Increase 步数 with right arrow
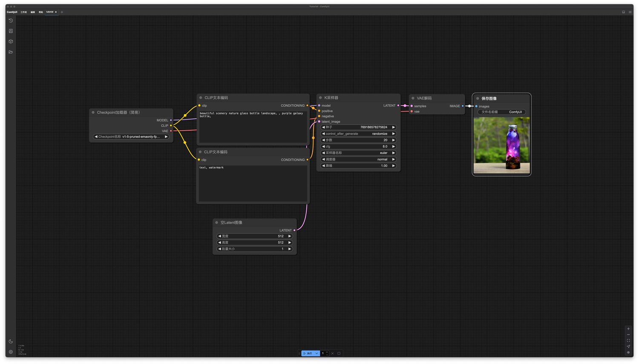This screenshot has height=364, width=639. coord(393,140)
